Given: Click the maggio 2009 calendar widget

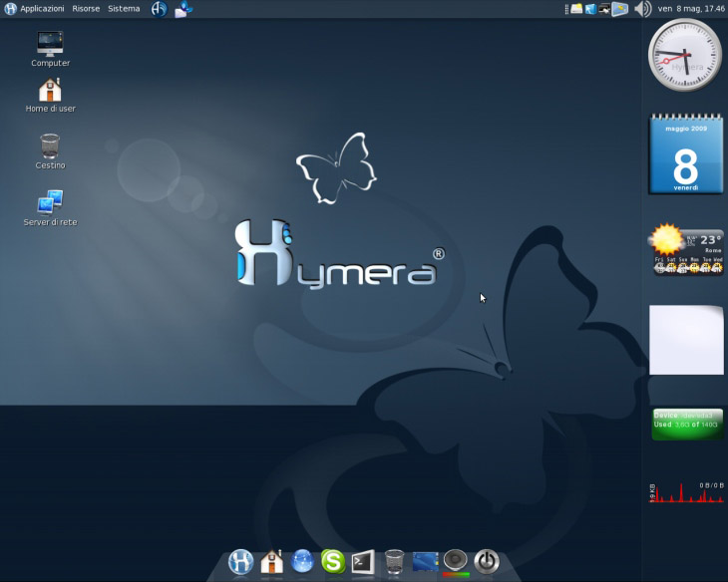Looking at the screenshot, I should (686, 153).
